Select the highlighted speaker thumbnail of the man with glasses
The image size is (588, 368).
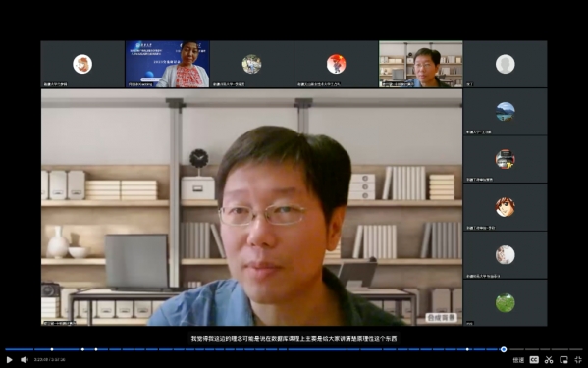421,64
